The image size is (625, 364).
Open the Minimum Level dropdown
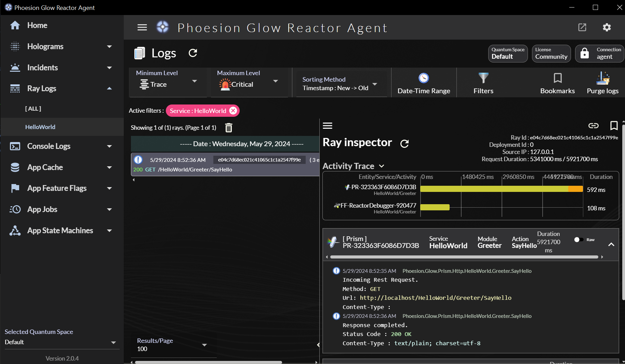point(167,81)
